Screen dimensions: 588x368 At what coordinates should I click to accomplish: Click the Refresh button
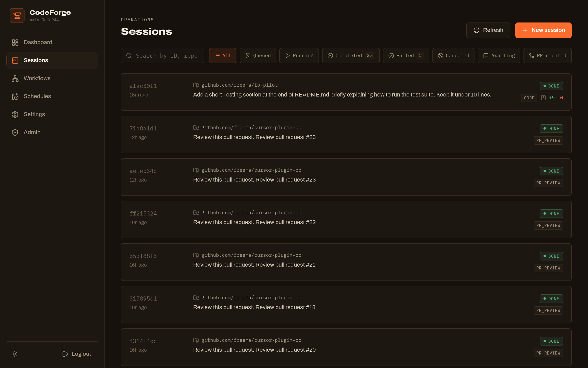tap(488, 30)
